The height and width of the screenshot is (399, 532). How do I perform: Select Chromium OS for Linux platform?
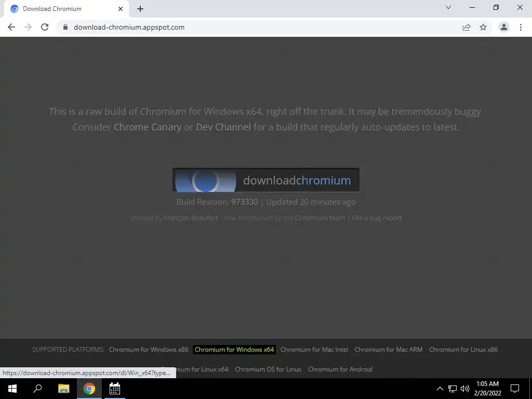tap(268, 369)
